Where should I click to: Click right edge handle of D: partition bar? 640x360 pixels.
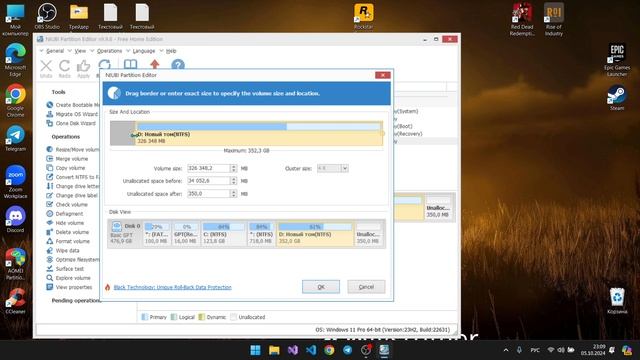(x=382, y=133)
